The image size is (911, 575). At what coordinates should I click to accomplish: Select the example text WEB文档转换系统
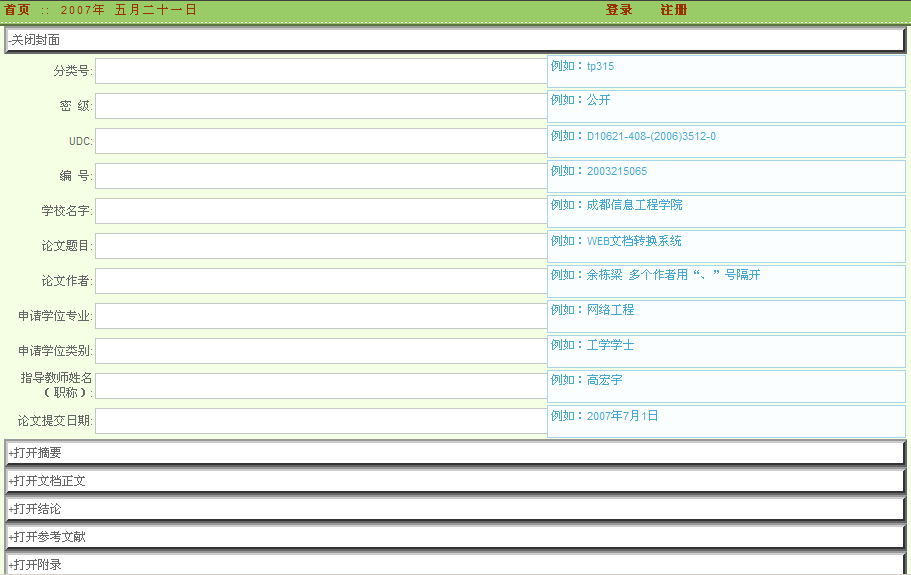click(634, 241)
